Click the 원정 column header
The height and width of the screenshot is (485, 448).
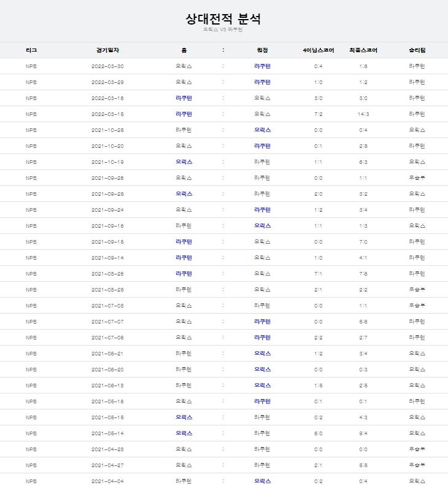(x=262, y=50)
